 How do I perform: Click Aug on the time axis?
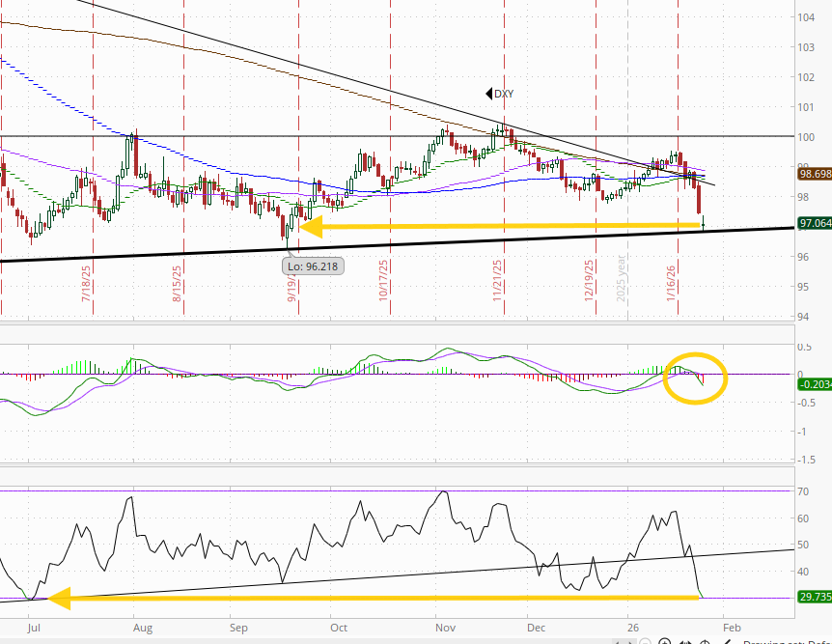pyautogui.click(x=143, y=628)
